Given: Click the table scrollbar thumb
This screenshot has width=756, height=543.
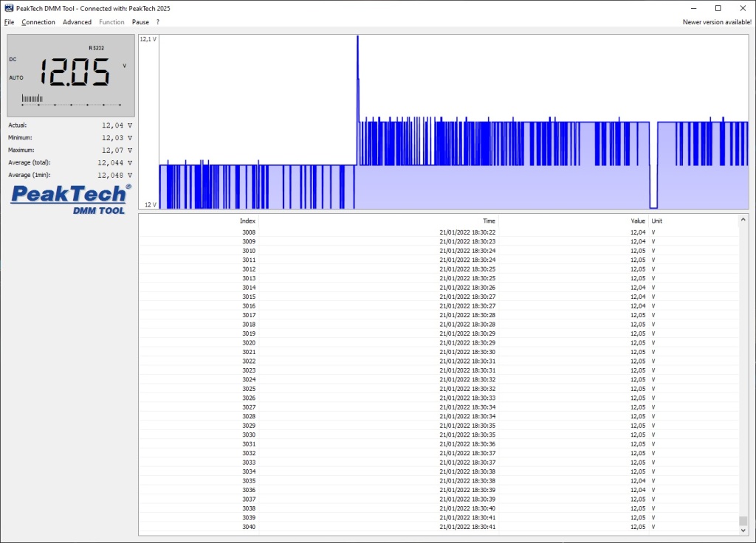Looking at the screenshot, I should pyautogui.click(x=743, y=521).
